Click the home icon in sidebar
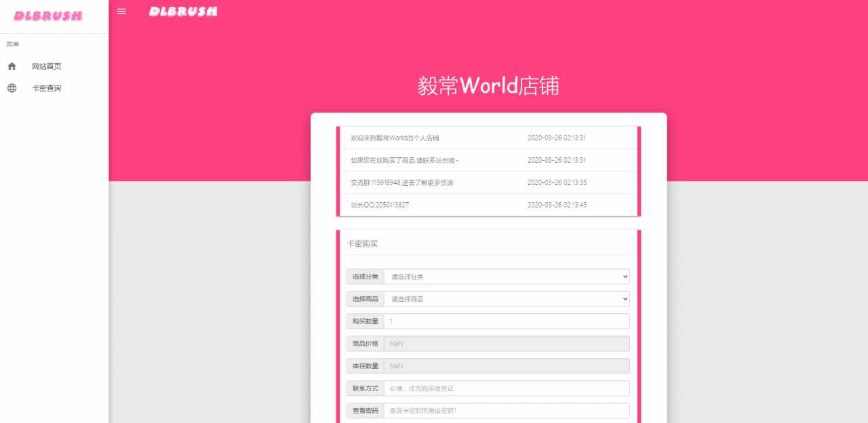Screen dimensions: 868x423 tap(12, 66)
